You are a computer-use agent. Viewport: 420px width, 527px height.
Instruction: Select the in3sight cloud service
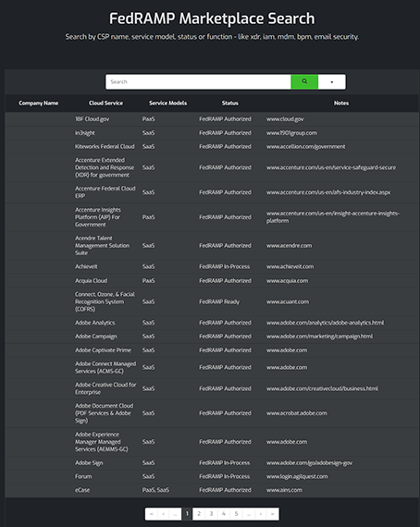click(85, 133)
